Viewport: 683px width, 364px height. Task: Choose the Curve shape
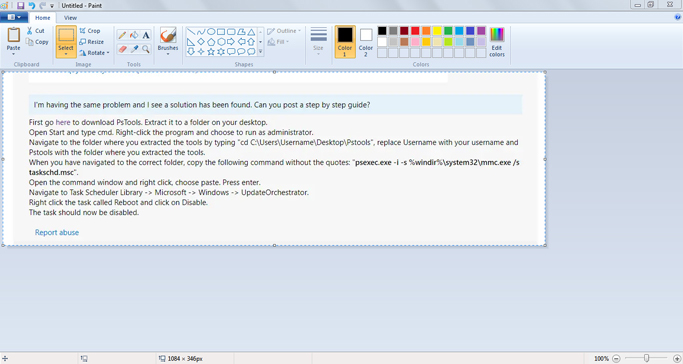pos(201,32)
